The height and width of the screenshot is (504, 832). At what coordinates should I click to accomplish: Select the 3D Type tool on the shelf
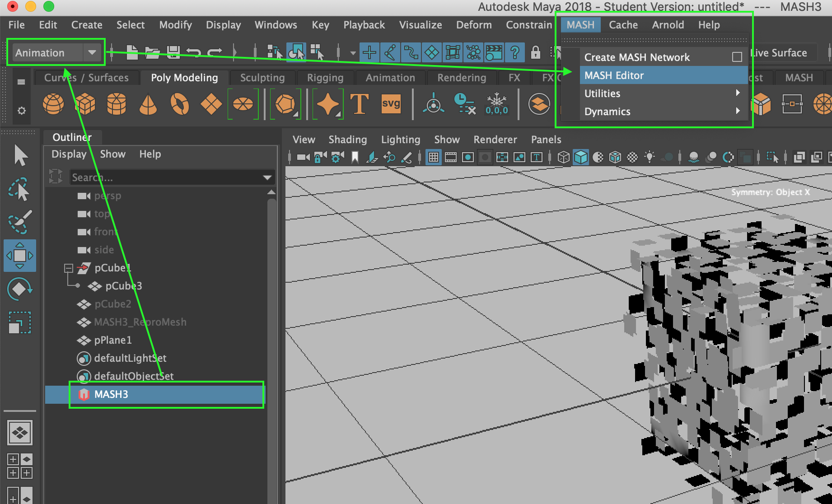[x=360, y=104]
